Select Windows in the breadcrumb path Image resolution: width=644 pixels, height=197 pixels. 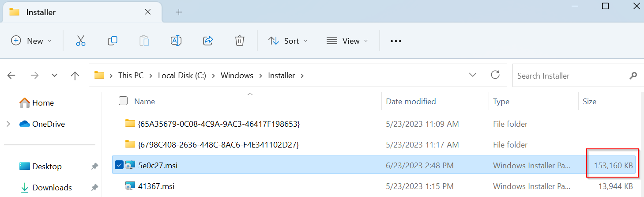tap(237, 76)
